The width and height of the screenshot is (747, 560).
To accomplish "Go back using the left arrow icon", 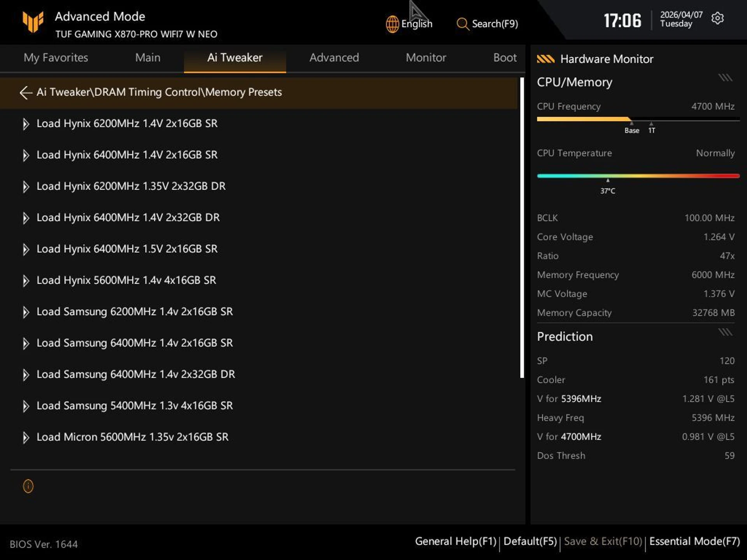I will coord(26,93).
